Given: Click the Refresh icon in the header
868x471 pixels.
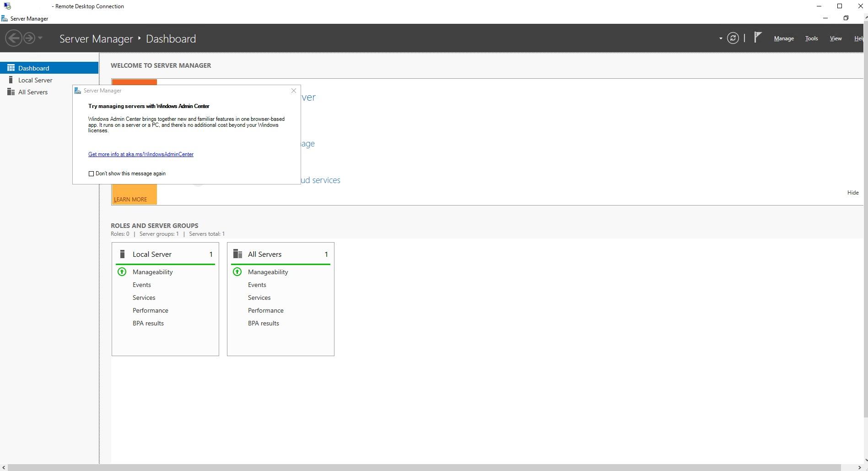Looking at the screenshot, I should [x=733, y=38].
